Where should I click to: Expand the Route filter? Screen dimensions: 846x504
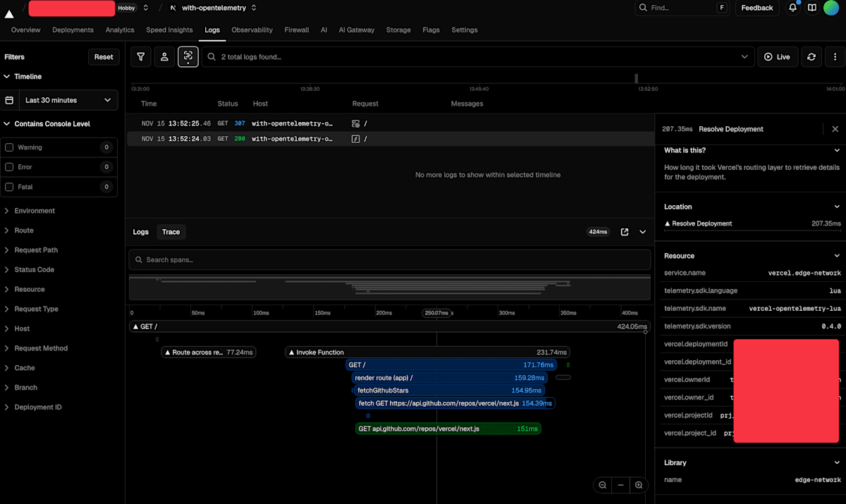click(x=18, y=231)
